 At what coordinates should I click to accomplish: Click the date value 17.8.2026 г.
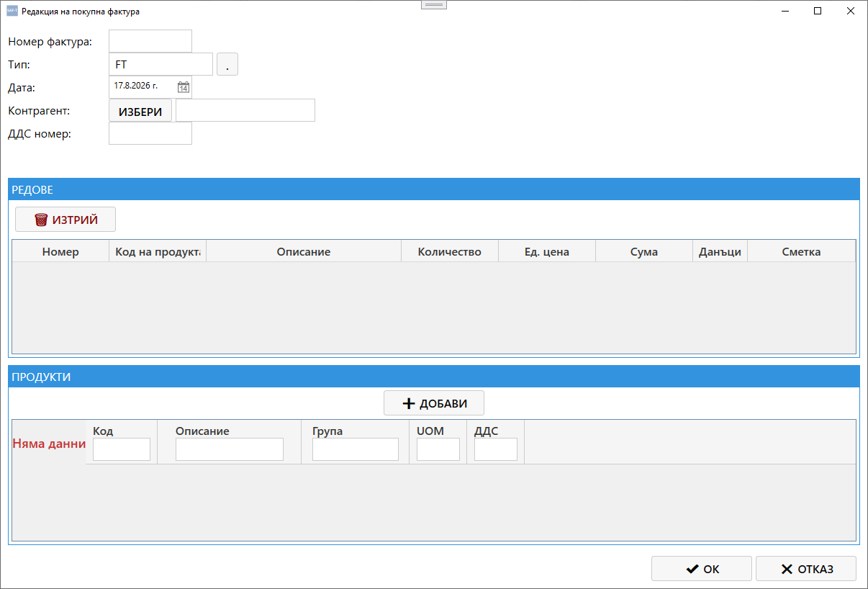coord(136,86)
